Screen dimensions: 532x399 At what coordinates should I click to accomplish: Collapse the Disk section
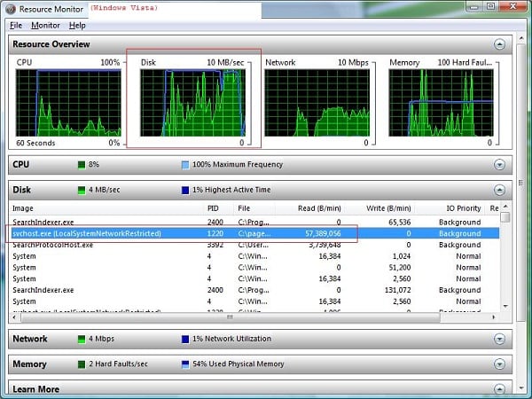(x=499, y=189)
